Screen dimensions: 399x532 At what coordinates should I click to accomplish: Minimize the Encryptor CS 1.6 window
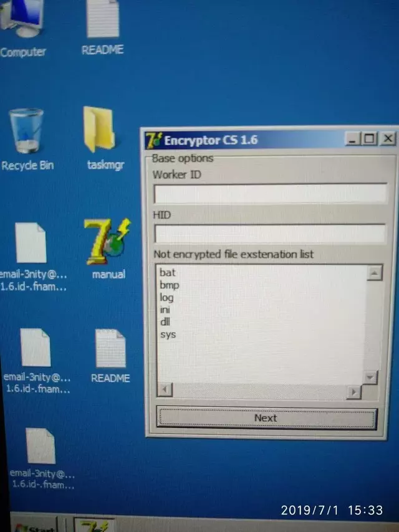pos(353,139)
